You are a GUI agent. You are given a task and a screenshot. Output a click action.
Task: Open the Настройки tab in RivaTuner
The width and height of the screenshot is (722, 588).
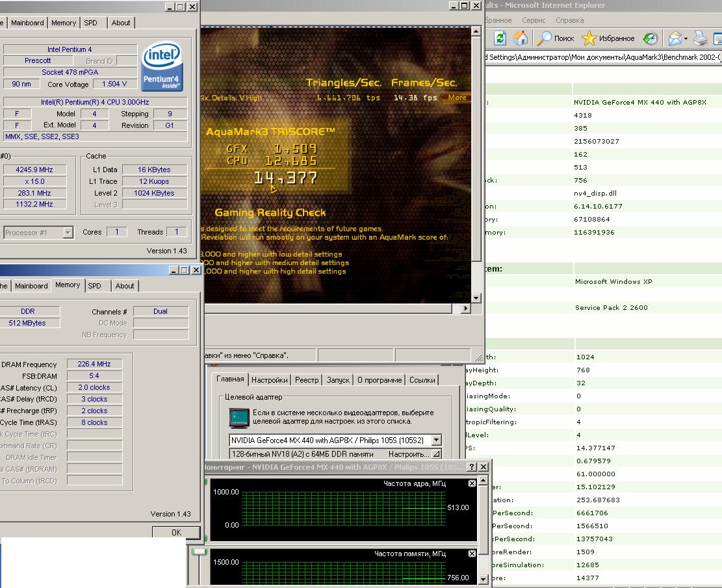click(269, 380)
